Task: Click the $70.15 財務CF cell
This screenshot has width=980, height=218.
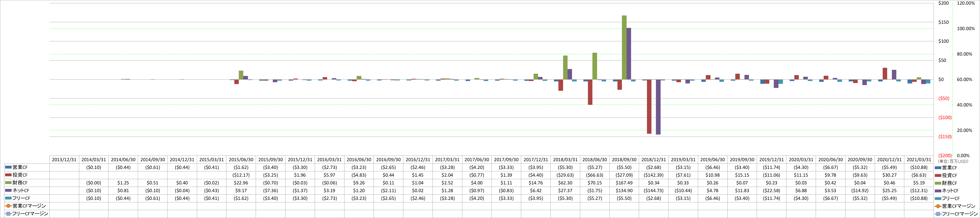Action: (x=595, y=183)
